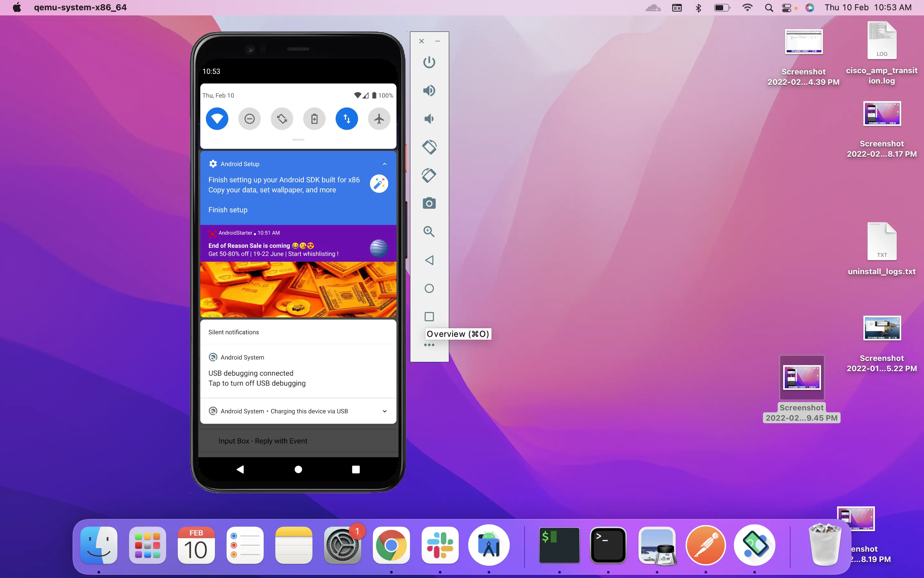This screenshot has width=924, height=578.
Task: Open the Wi-Fi menu bar status
Action: 747,8
